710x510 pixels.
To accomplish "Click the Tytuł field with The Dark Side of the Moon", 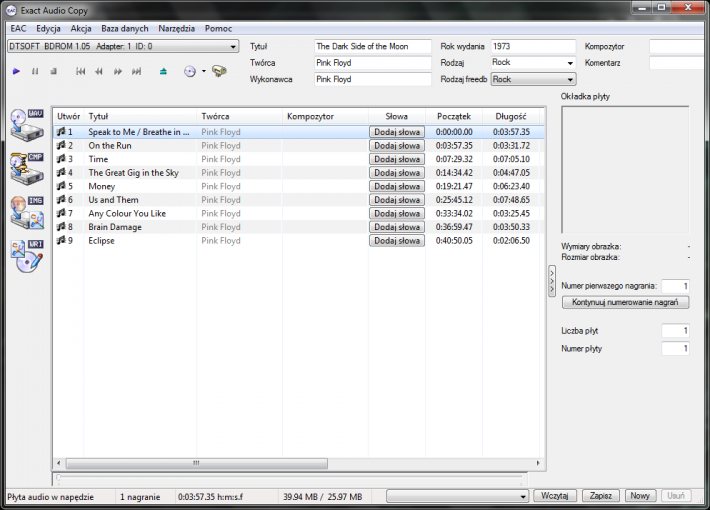I will [x=373, y=46].
